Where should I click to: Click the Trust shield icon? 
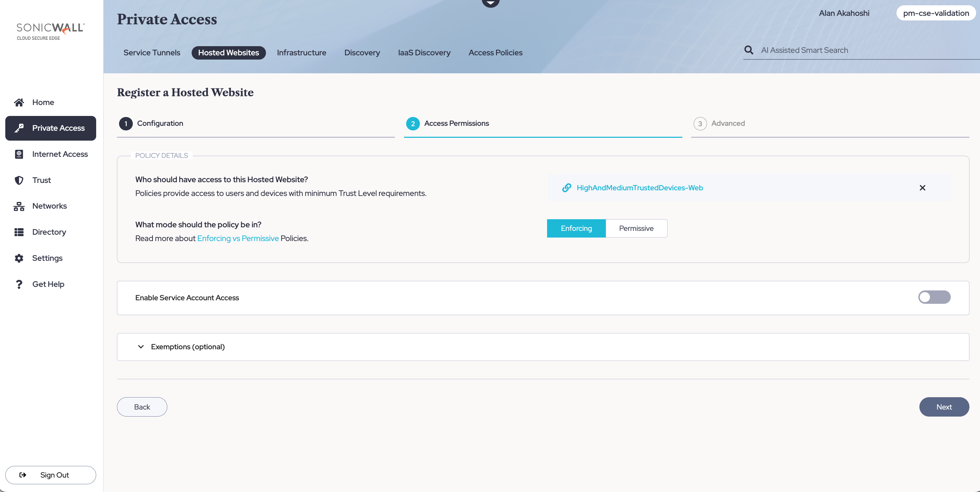pos(19,180)
